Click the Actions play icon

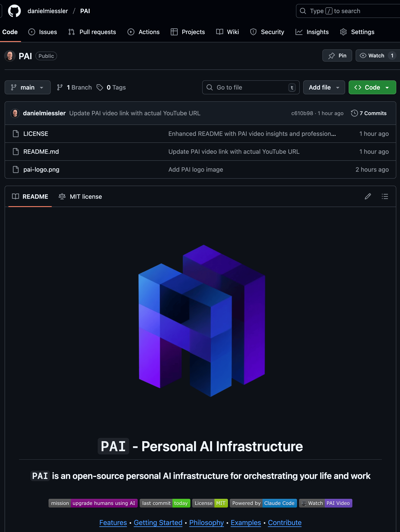coord(131,32)
